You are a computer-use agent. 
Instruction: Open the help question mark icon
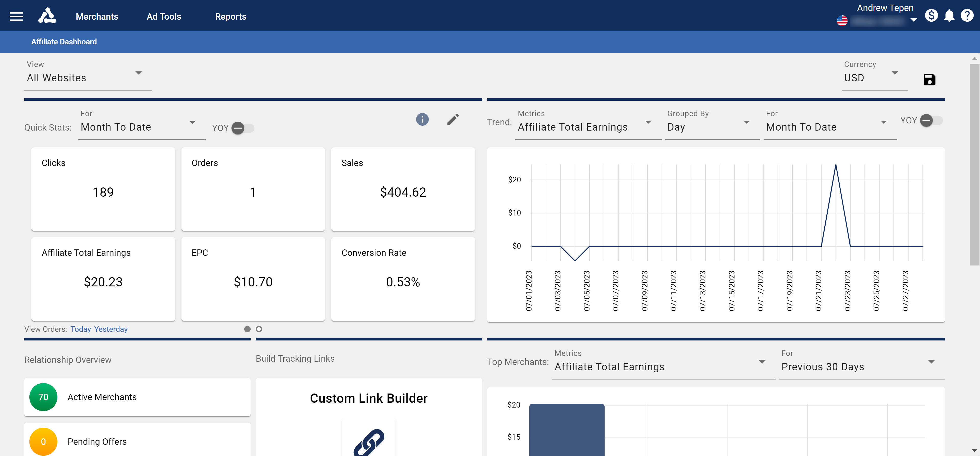(967, 15)
